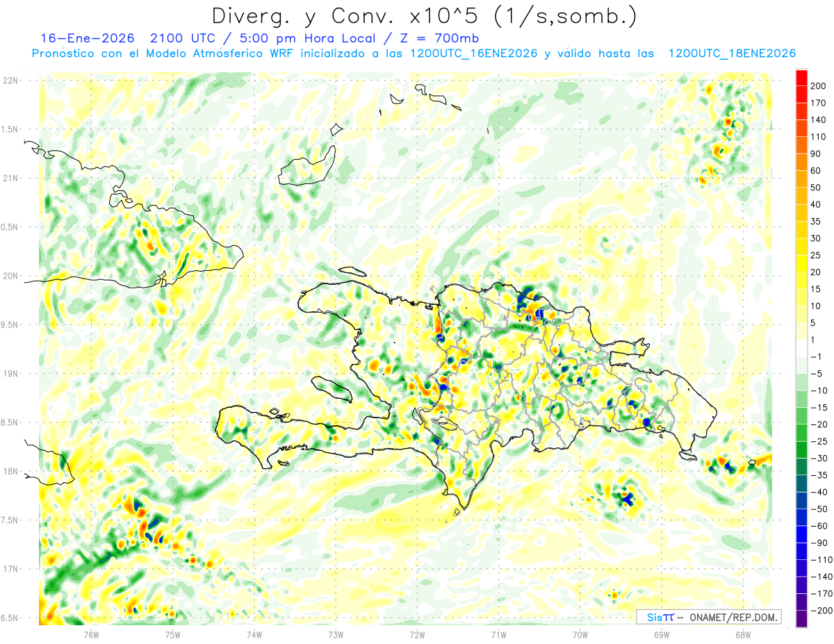Click the '74W' longitude label
The height and width of the screenshot is (644, 834).
[x=254, y=634]
